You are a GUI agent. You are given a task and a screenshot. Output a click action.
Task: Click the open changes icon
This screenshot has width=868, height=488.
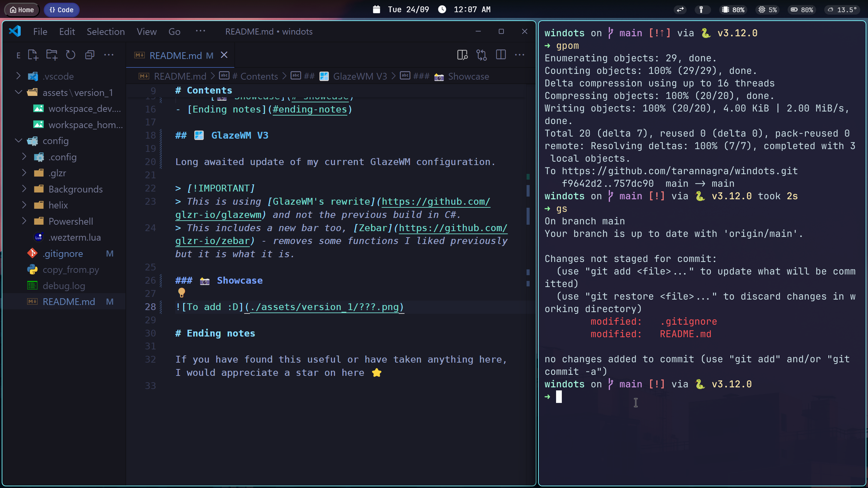coord(481,55)
